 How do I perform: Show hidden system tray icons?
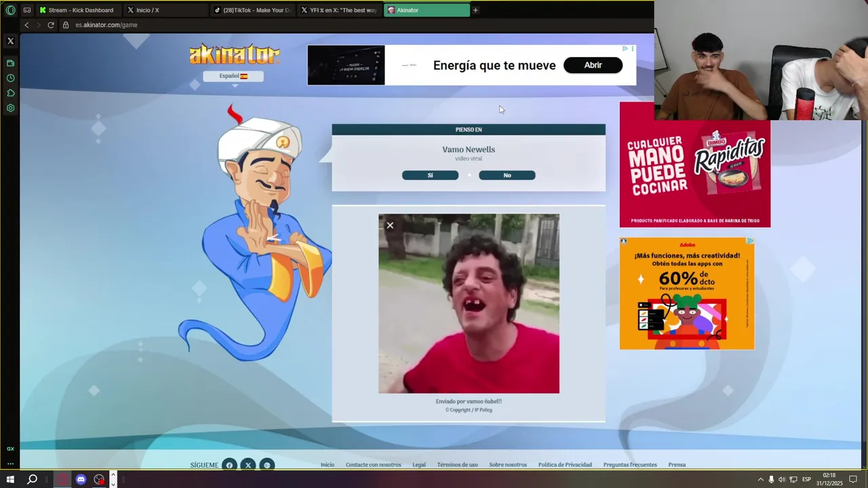(x=760, y=479)
